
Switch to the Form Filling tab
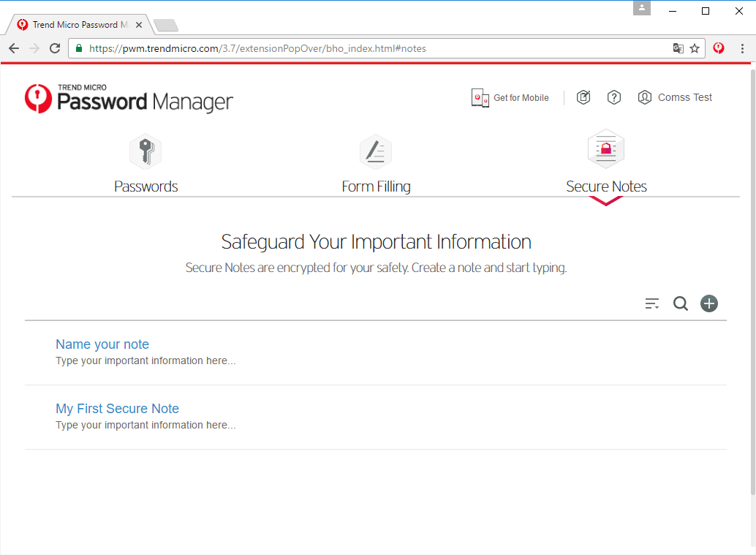[x=376, y=186]
